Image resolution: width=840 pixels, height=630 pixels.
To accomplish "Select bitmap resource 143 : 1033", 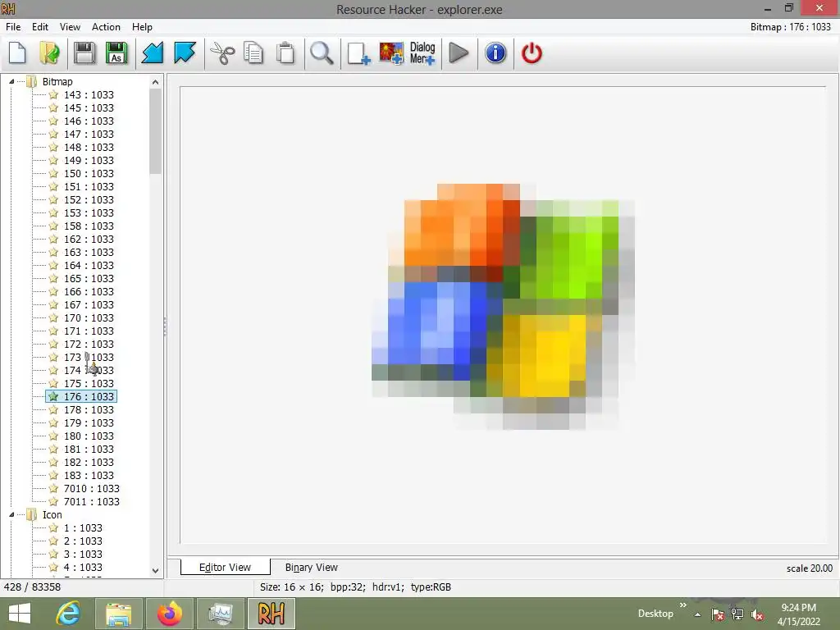I will pos(89,95).
